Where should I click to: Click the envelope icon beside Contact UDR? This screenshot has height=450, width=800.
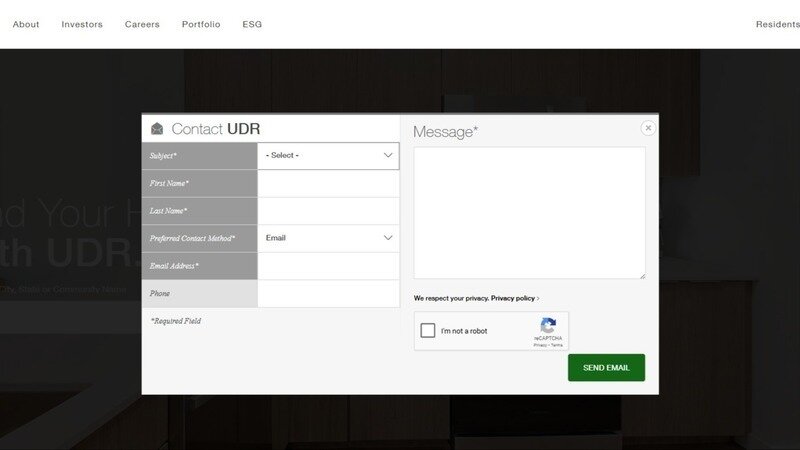[x=157, y=129]
